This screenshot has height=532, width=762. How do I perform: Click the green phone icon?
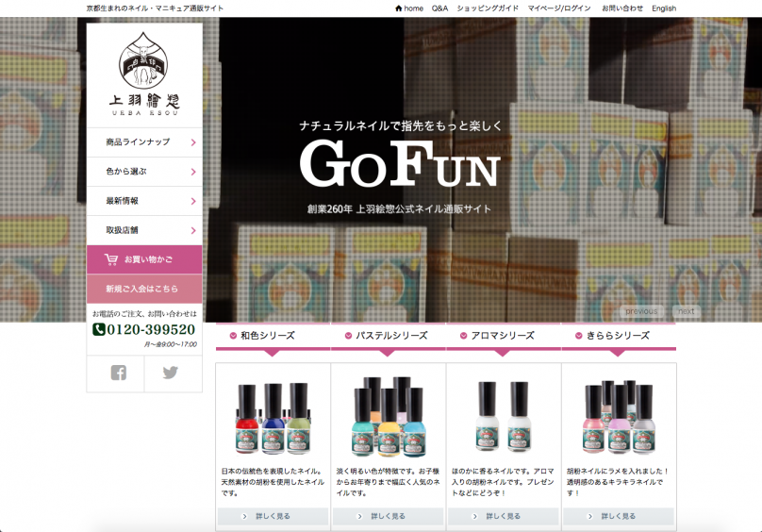(x=99, y=330)
